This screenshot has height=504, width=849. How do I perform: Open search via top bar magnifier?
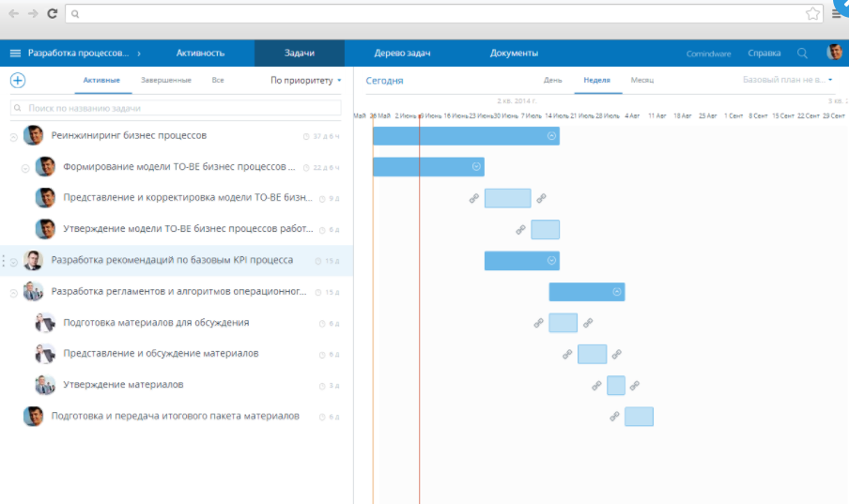pyautogui.click(x=802, y=53)
